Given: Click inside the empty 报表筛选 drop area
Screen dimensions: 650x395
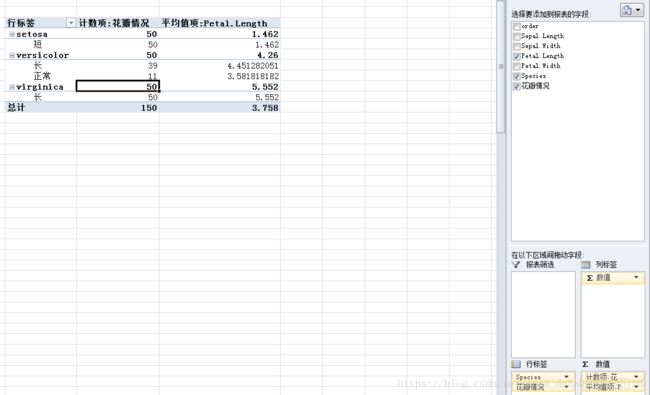Looking at the screenshot, I should coord(543,314).
